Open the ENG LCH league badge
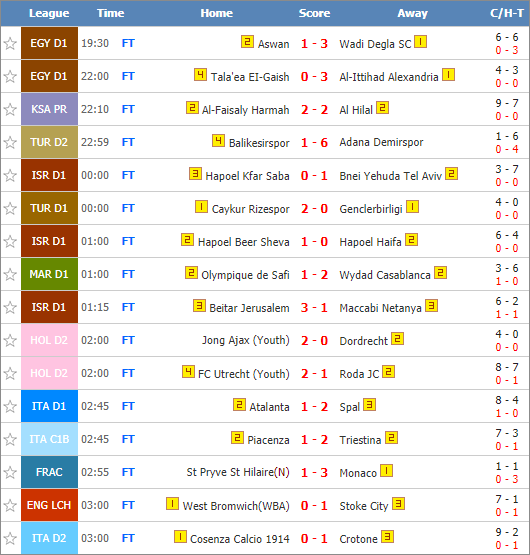This screenshot has height=555, width=530. click(x=49, y=505)
